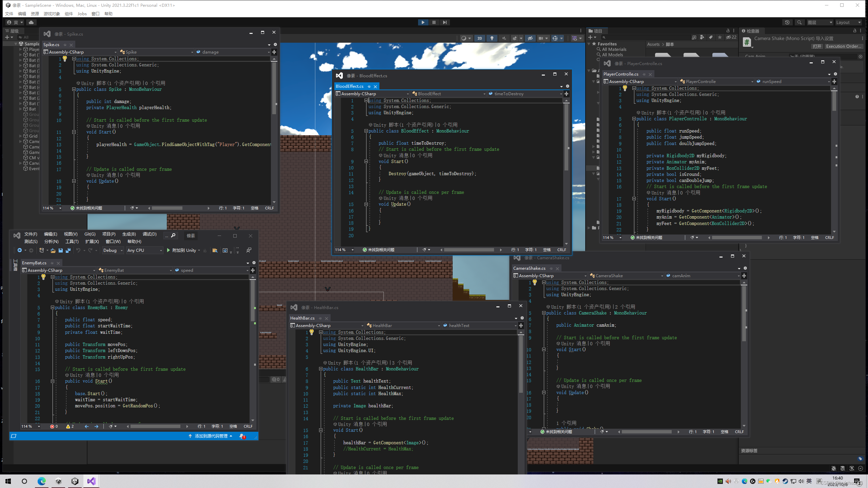The width and height of the screenshot is (868, 488).
Task: Open Unity 游戏对象 menu
Action: pos(52,14)
